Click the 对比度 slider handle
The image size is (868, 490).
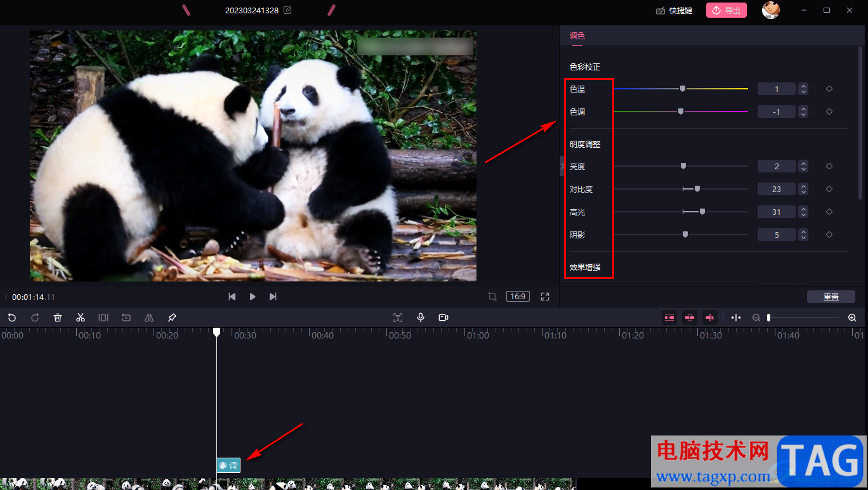[x=697, y=189]
